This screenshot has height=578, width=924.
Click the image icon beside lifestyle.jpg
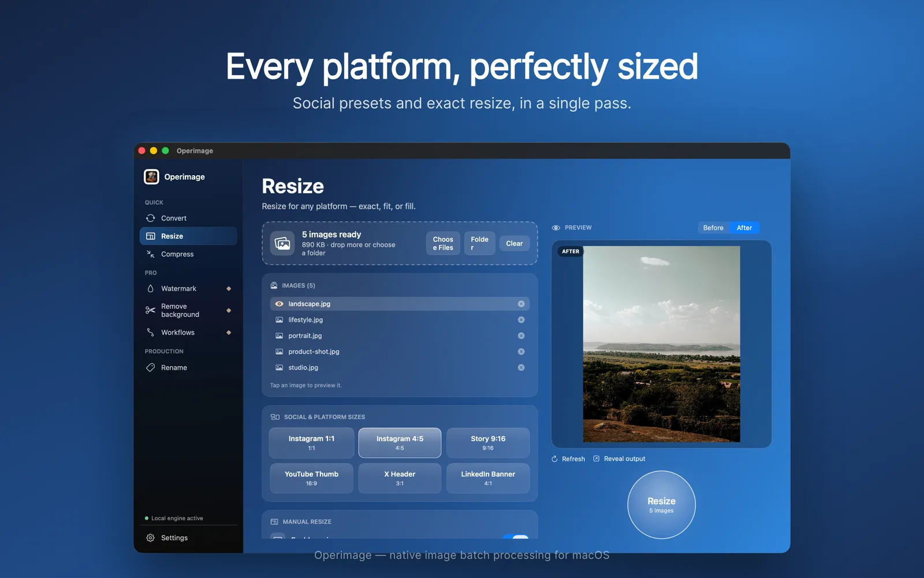(280, 320)
